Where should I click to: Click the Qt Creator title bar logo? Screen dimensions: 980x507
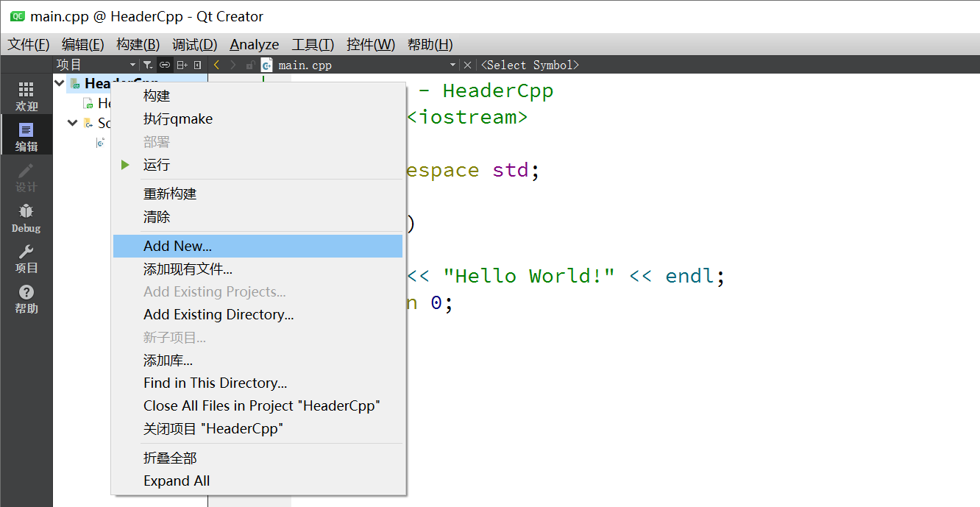click(x=17, y=16)
